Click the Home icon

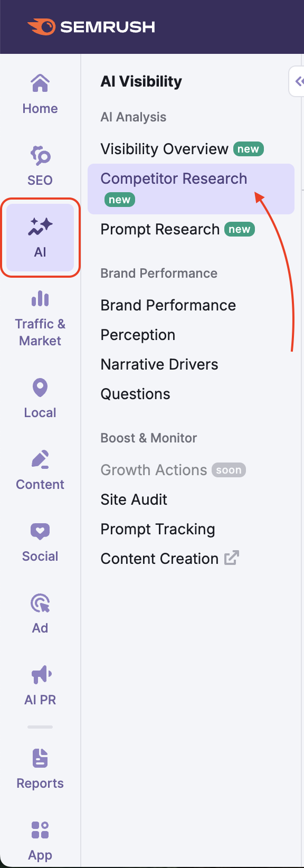(x=40, y=83)
